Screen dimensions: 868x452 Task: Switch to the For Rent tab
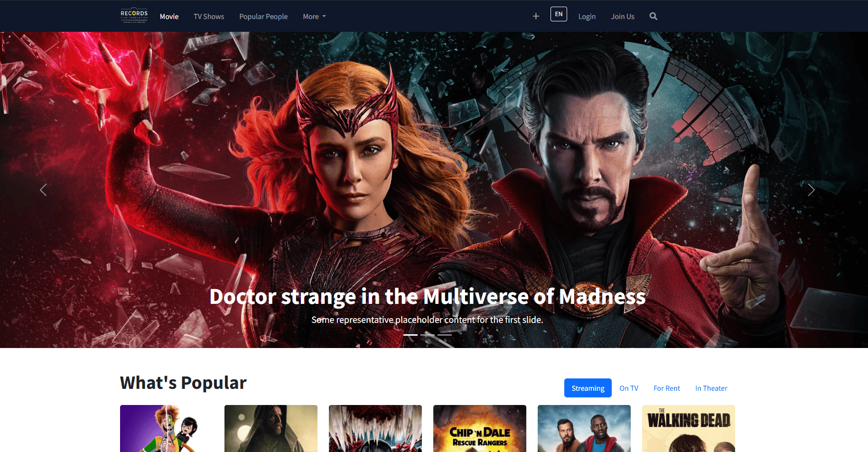666,388
